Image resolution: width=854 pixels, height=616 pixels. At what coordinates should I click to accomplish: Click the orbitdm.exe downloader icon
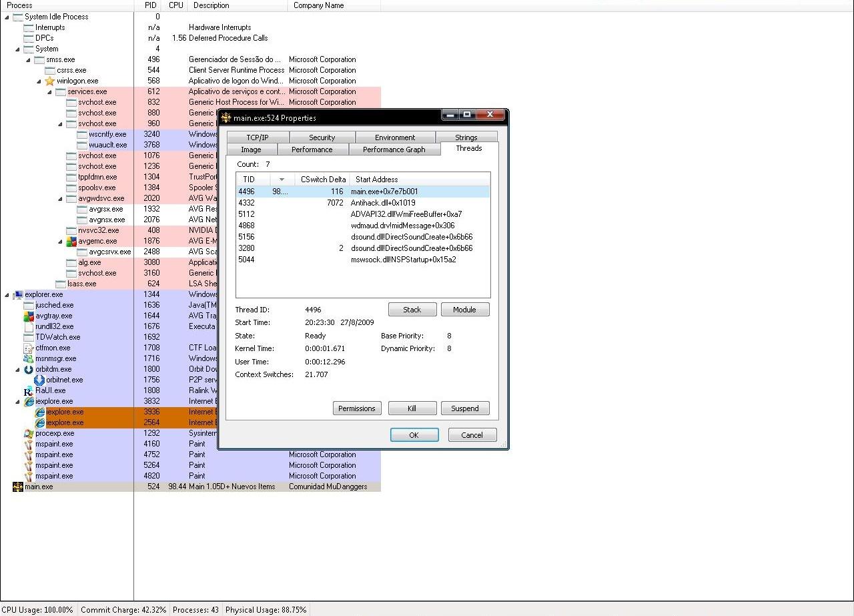coord(29,369)
